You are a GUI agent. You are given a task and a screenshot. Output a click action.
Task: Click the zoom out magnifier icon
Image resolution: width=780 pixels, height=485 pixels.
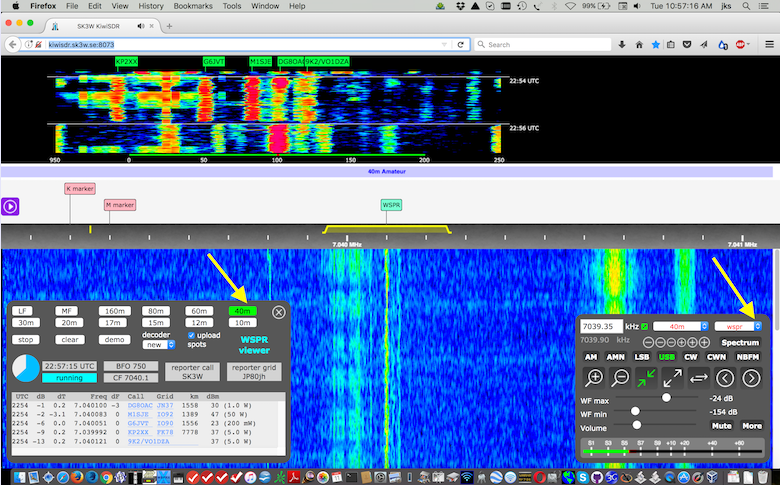(621, 377)
